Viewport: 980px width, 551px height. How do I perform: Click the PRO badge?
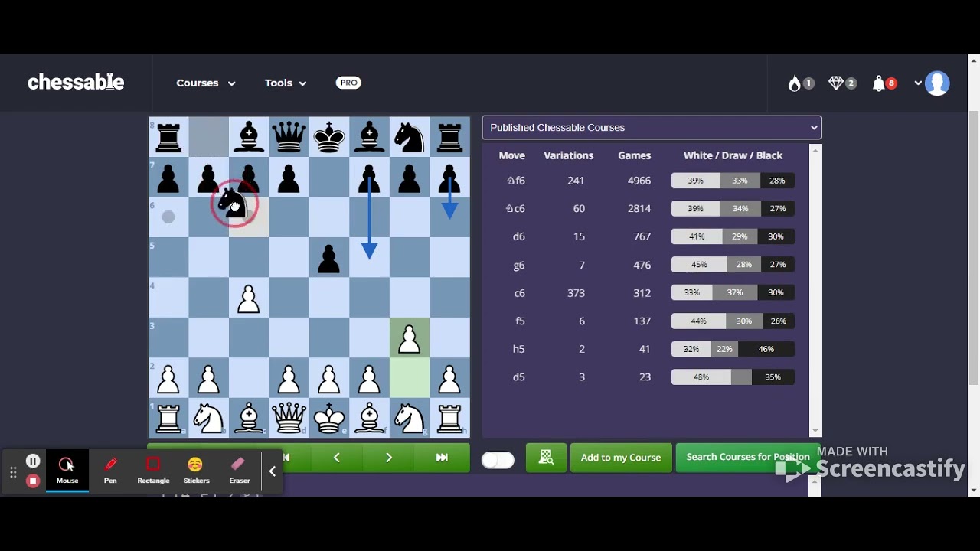point(348,83)
